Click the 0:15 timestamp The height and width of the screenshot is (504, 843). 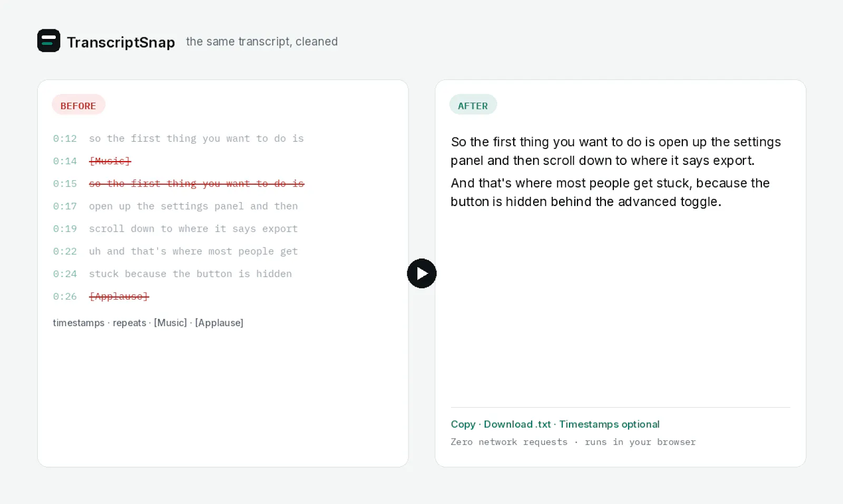point(65,184)
